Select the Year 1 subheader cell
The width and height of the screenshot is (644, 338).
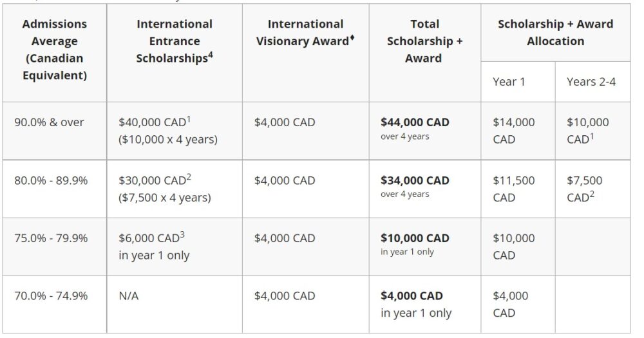tap(518, 82)
